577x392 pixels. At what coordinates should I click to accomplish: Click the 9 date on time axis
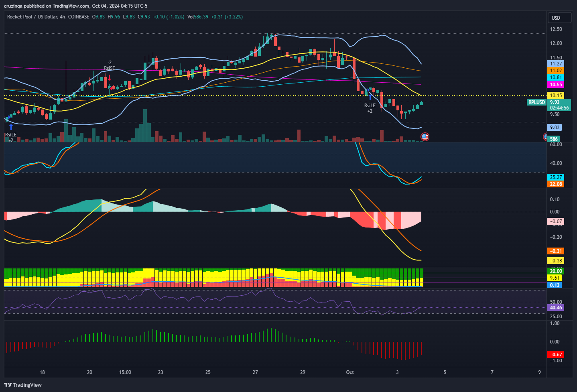539,372
